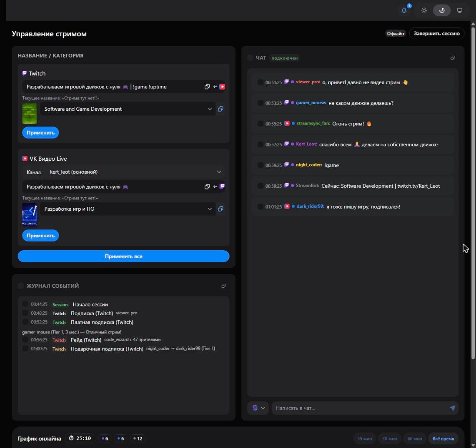Click username night_coder in chat
Screen dimensions: 476x448
309,165
